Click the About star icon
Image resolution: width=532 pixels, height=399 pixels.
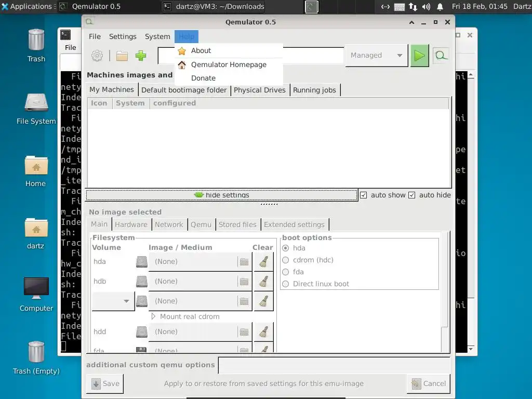pos(182,51)
